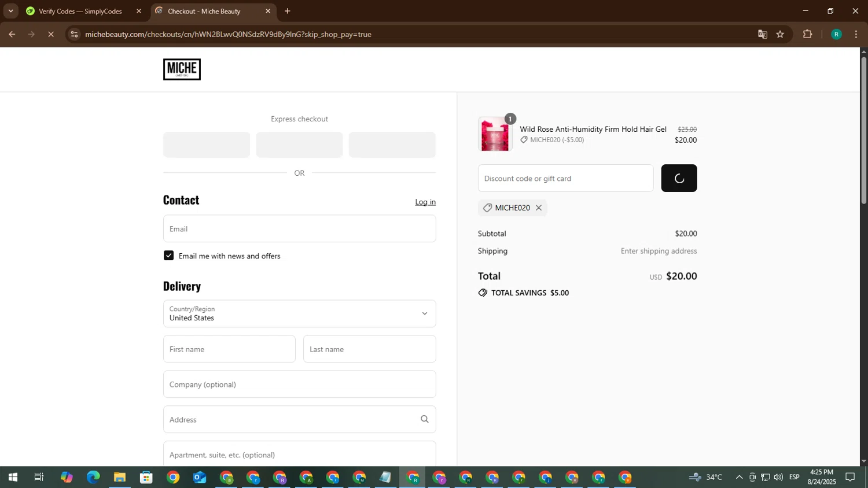
Task: Launch Copilot from the taskbar
Action: (67, 477)
